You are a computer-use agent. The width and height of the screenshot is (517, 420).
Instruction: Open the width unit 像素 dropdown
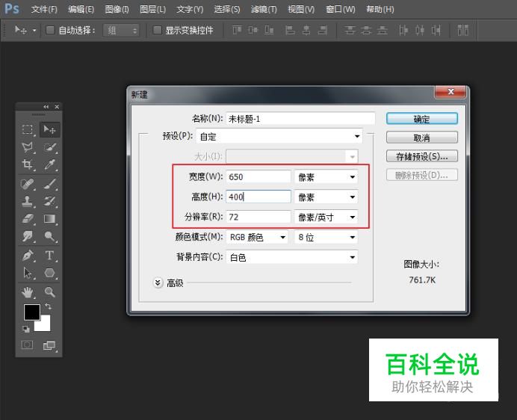click(x=326, y=177)
